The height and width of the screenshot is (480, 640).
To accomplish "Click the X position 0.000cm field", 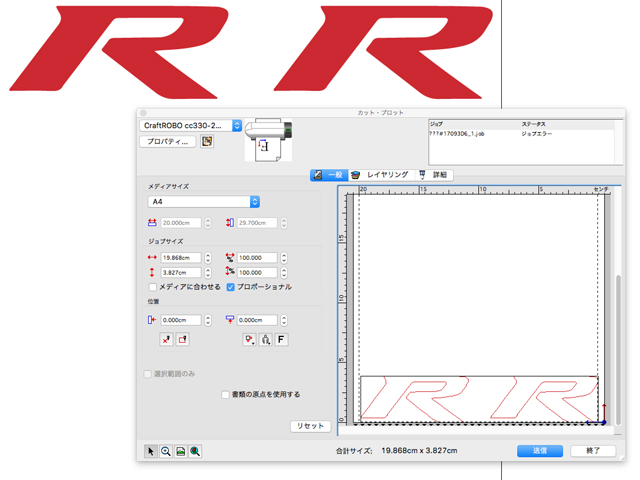I will coord(181,320).
